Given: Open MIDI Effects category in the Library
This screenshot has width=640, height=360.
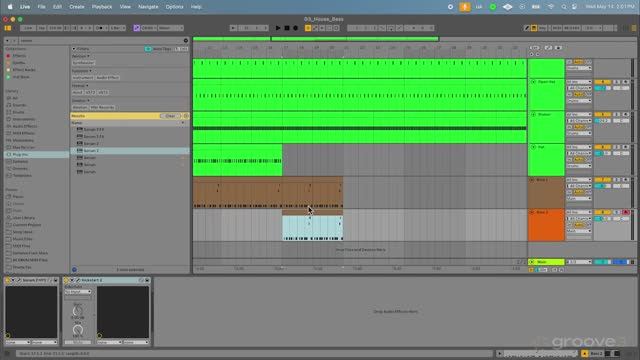Looking at the screenshot, I should 24,133.
